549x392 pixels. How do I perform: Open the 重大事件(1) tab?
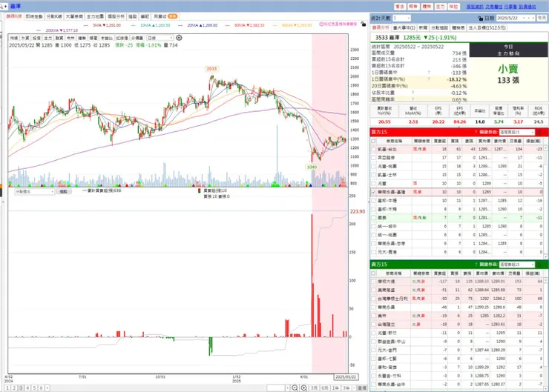pyautogui.click(x=404, y=27)
